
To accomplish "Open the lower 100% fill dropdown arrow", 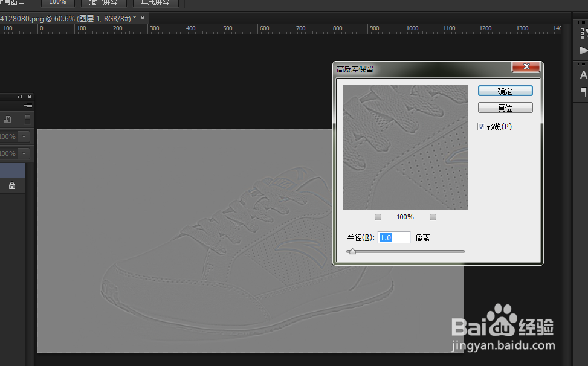I will coord(24,153).
